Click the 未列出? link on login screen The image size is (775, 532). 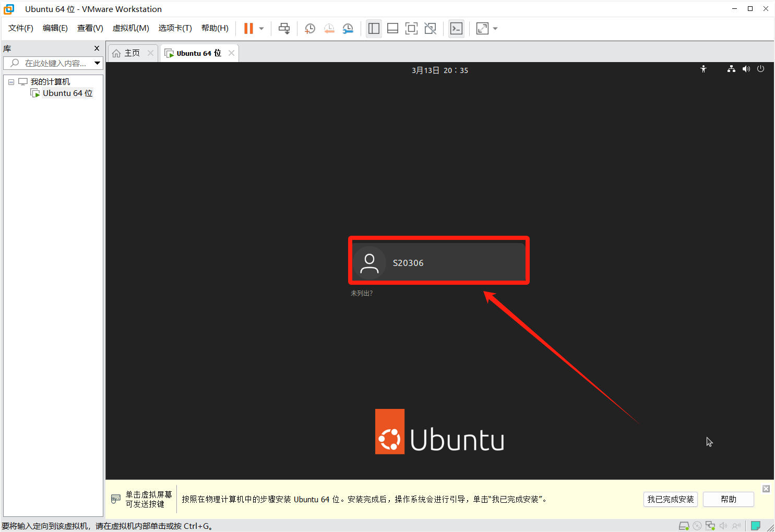[x=362, y=293]
